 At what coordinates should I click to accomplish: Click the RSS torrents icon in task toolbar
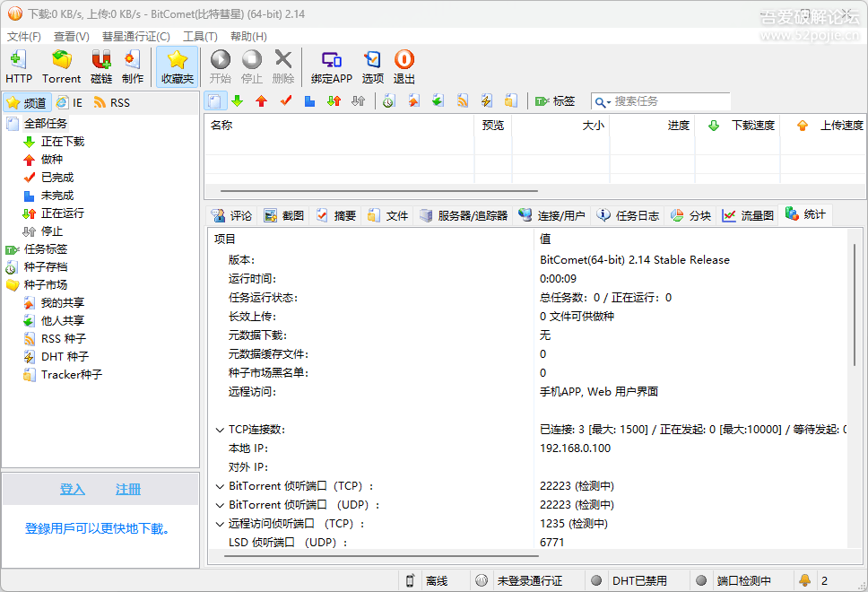(x=462, y=100)
